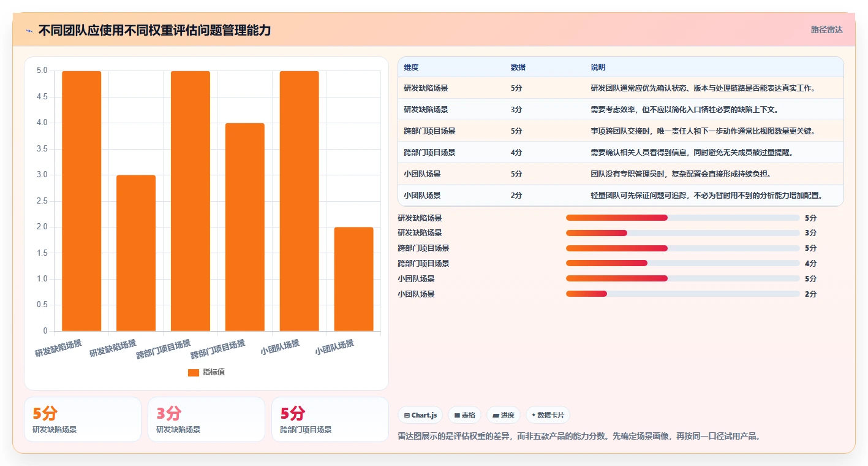Click the 小团队场景 progress bar showing 2分
This screenshot has width=868, height=466.
point(683,294)
